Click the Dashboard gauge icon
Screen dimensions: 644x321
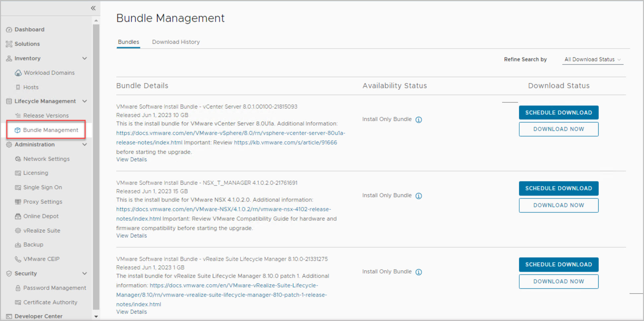(9, 30)
